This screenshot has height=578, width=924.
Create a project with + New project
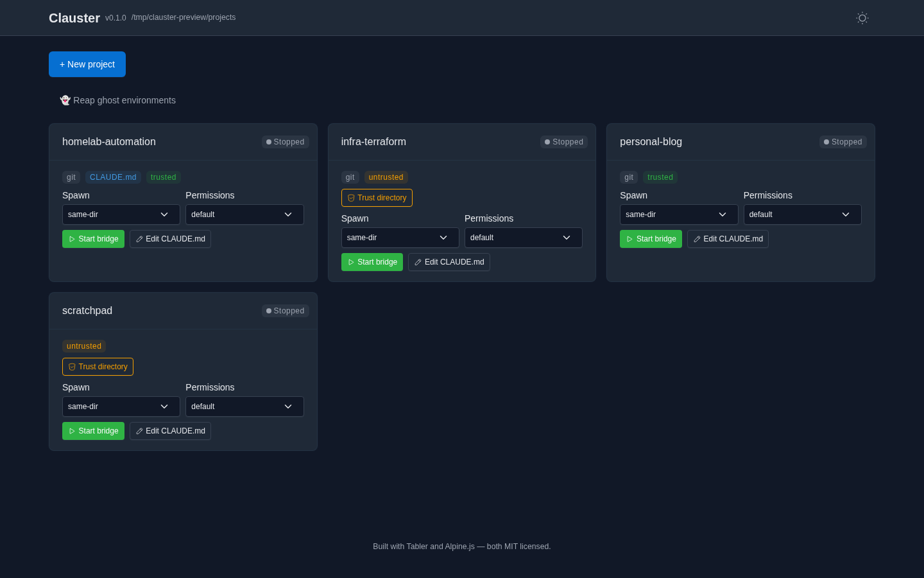pyautogui.click(x=87, y=64)
